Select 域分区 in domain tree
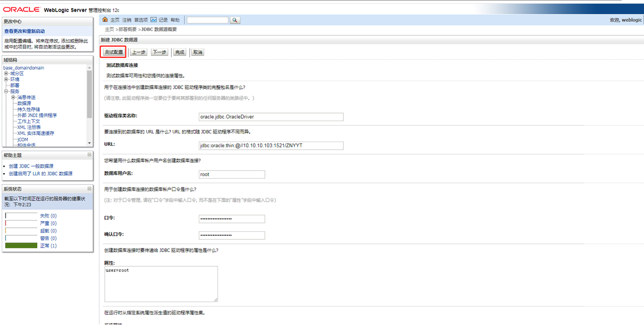 [17, 73]
